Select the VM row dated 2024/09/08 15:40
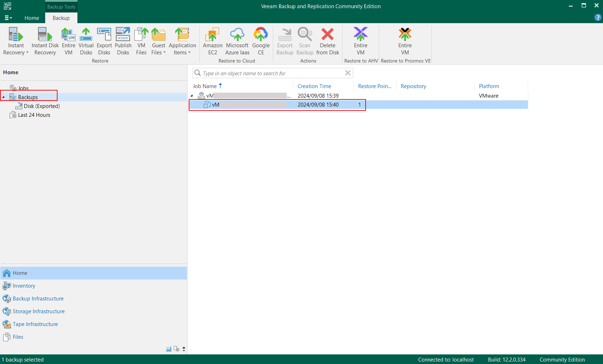Image resolution: width=603 pixels, height=364 pixels. 359,104
